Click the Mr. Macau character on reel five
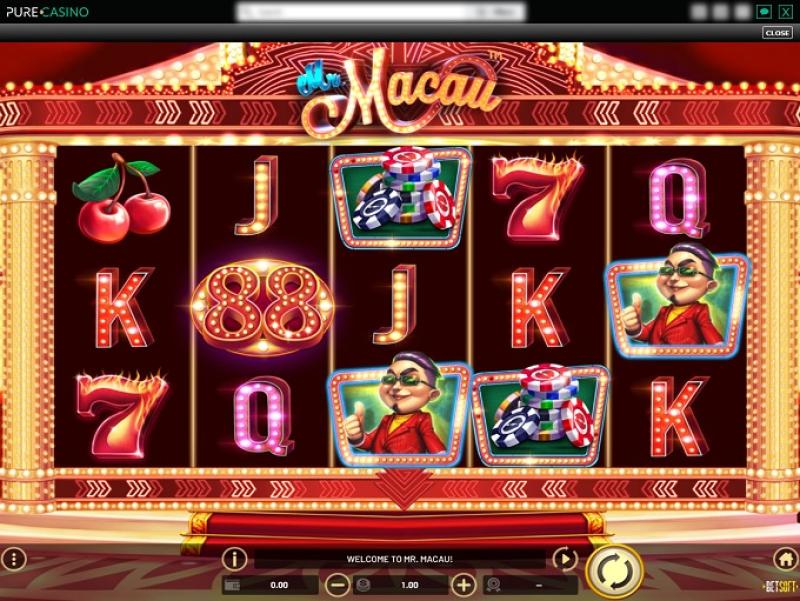Viewport: 800px width, 601px height. 677,302
